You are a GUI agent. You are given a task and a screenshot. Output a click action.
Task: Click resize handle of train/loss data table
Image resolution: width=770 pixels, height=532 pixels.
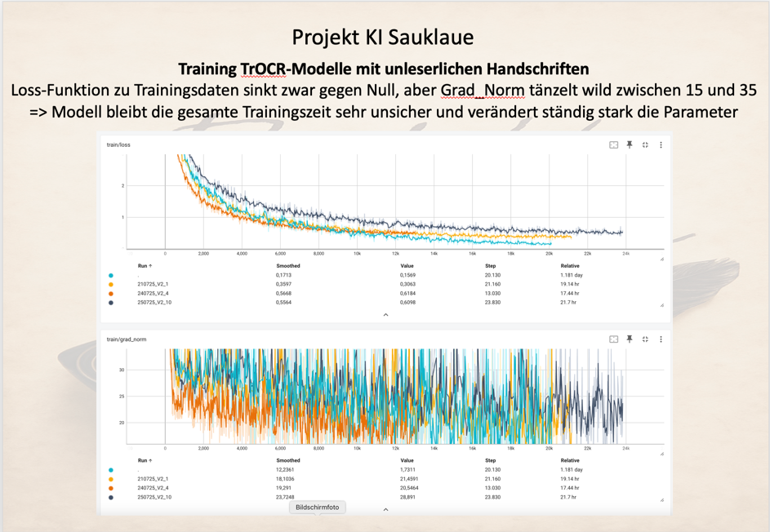(662, 305)
